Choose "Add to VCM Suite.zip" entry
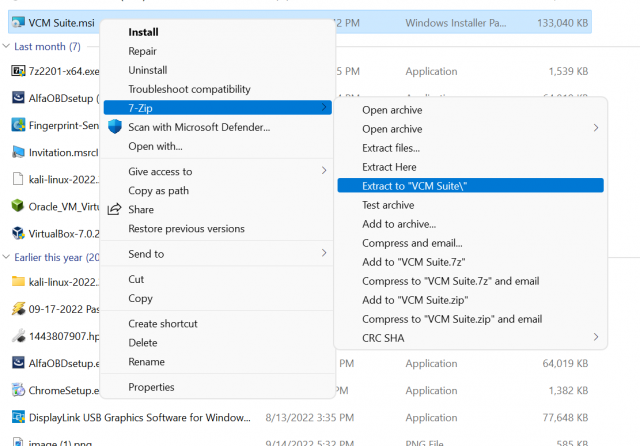Screen dimensions: 640x446 [x=418, y=300]
